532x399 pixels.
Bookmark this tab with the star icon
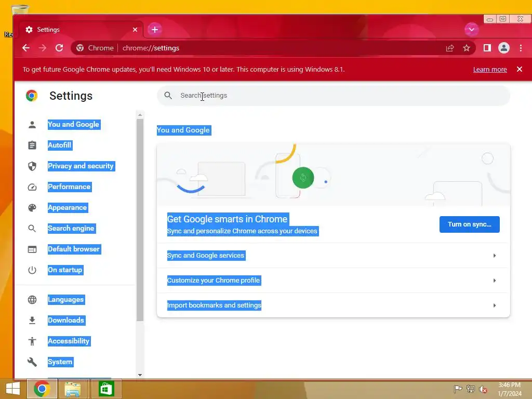point(467,48)
